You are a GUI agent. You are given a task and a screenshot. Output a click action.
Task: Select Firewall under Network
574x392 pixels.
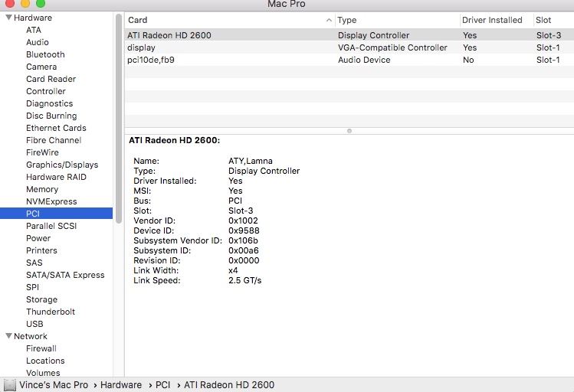[41, 348]
